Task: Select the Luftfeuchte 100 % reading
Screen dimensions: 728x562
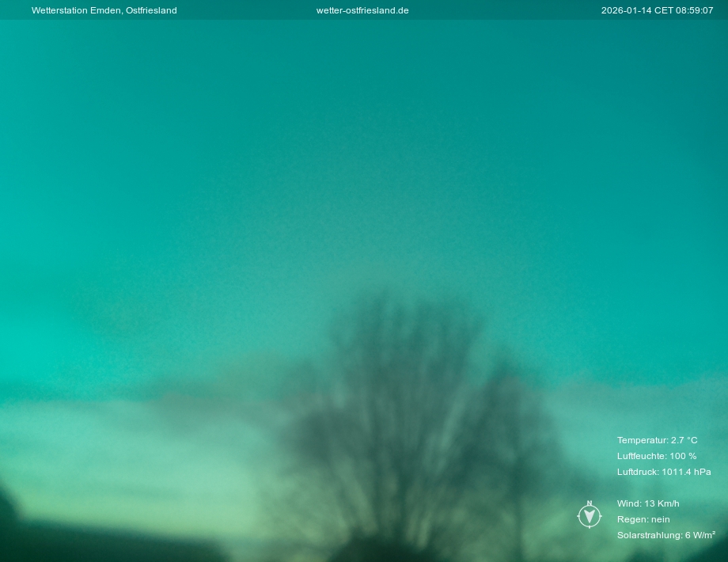Action: (656, 456)
